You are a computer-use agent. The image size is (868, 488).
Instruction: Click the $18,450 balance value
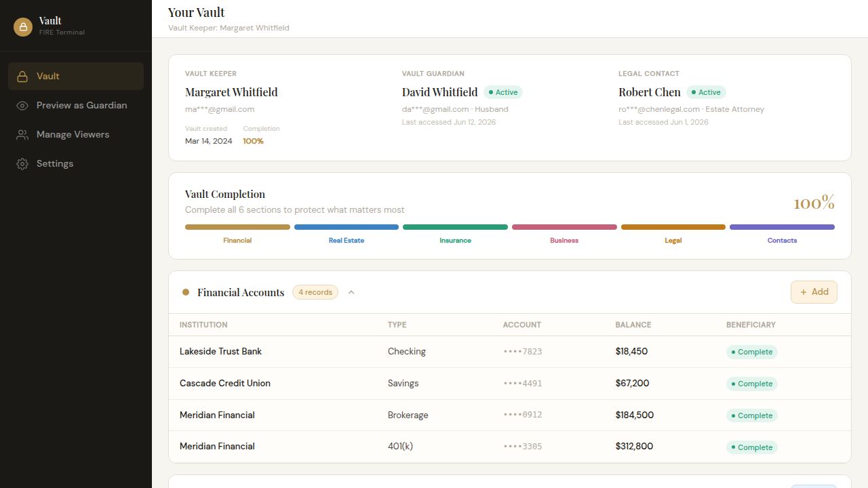[x=631, y=351]
